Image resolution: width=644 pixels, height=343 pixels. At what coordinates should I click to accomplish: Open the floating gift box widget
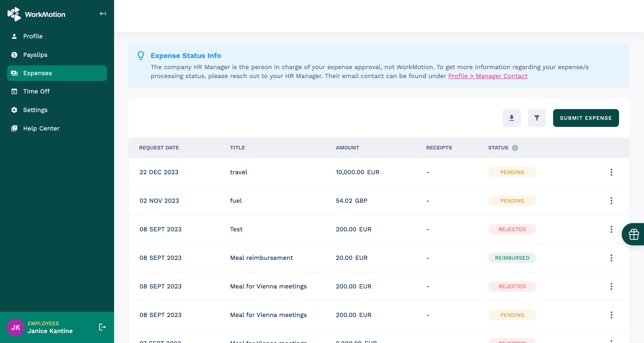(634, 234)
